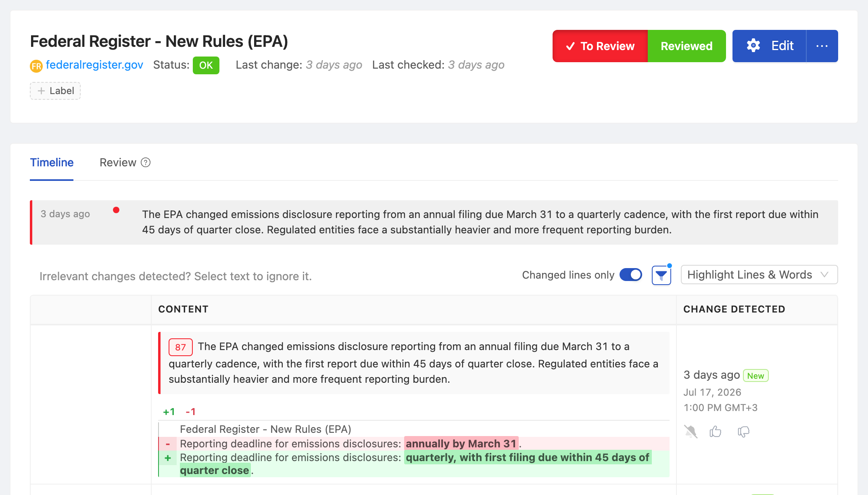Click the thumbs up icon
Screen dimensions: 868x495
(716, 432)
